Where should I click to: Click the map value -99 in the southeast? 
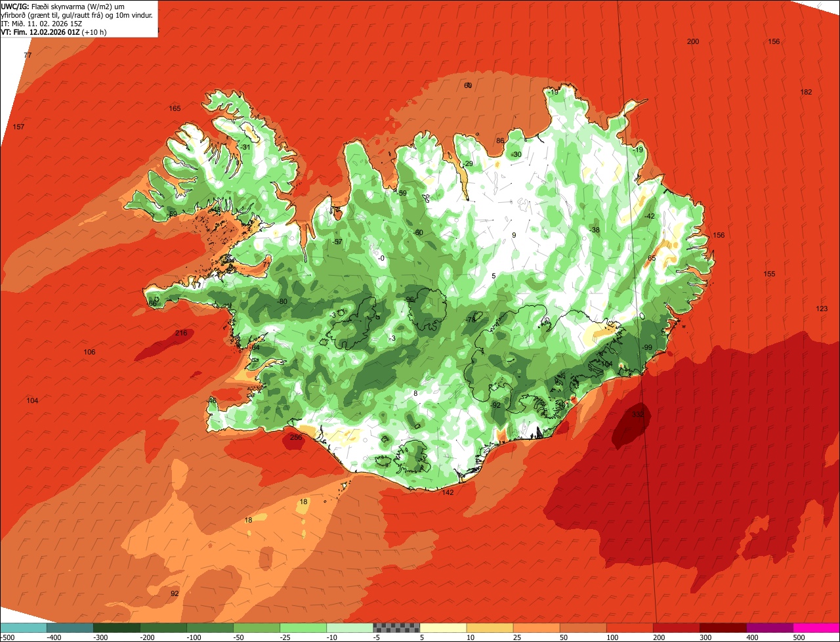tap(646, 347)
